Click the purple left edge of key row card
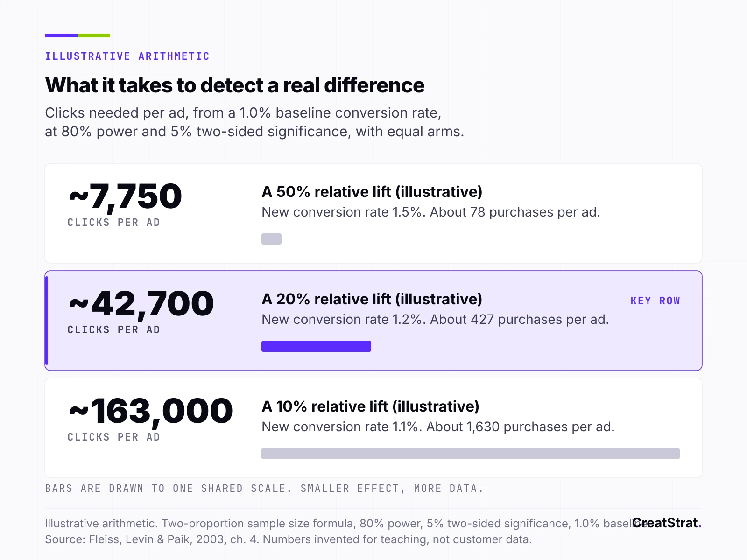 point(47,321)
